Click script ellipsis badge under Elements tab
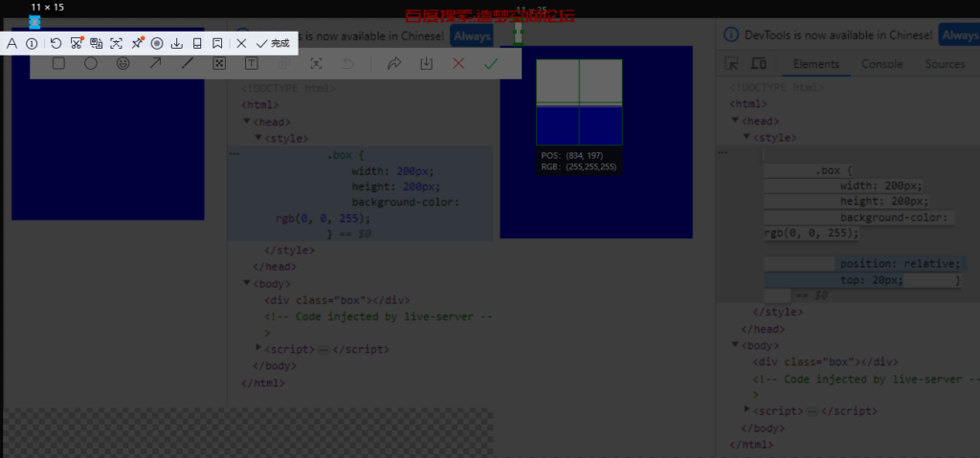 (812, 411)
